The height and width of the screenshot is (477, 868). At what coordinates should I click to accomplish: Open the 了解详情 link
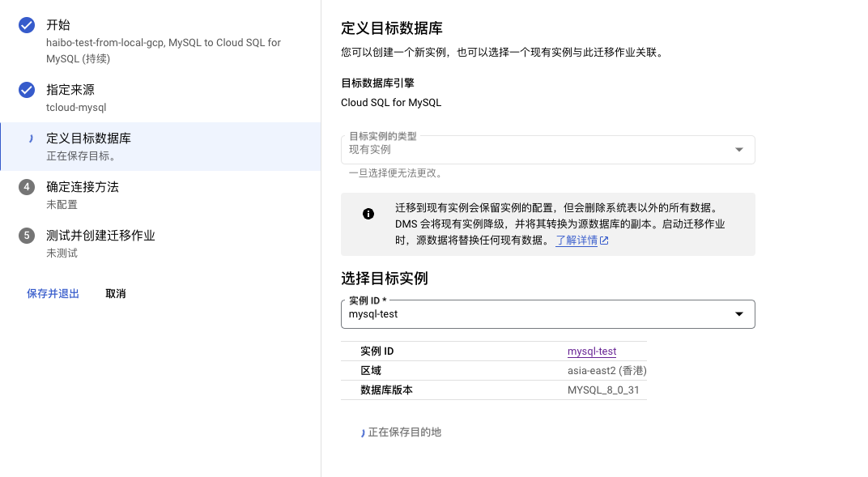coord(577,241)
